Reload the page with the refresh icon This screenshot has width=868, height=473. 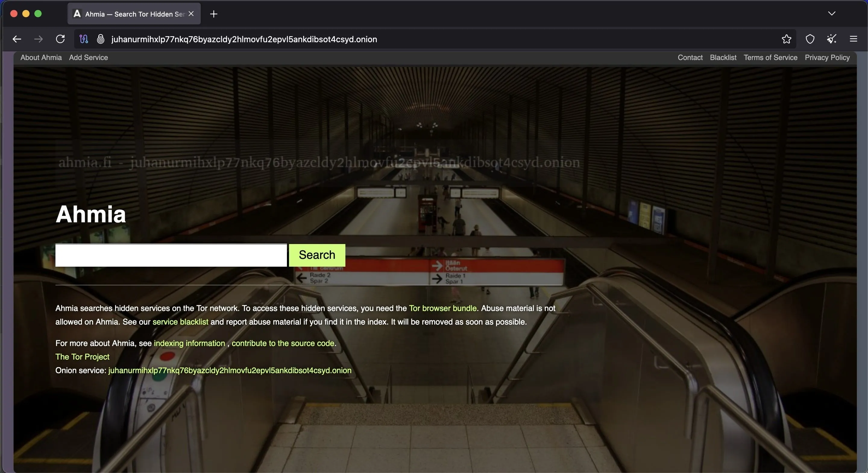[60, 39]
